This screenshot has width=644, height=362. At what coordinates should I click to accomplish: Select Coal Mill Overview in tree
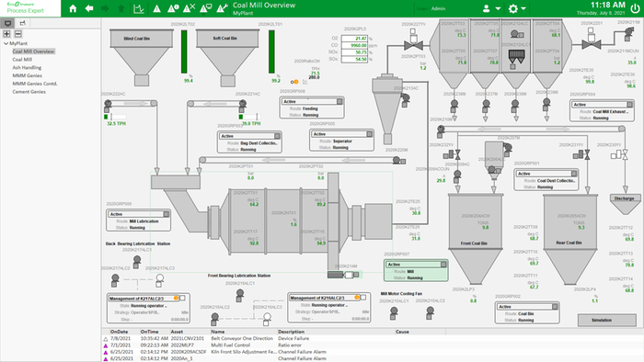[x=33, y=51]
